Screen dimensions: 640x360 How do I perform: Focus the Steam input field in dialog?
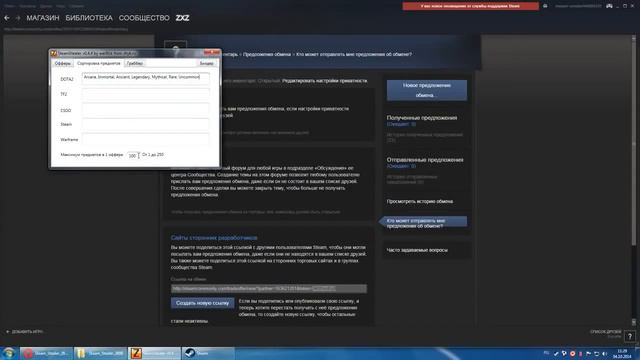click(x=146, y=124)
